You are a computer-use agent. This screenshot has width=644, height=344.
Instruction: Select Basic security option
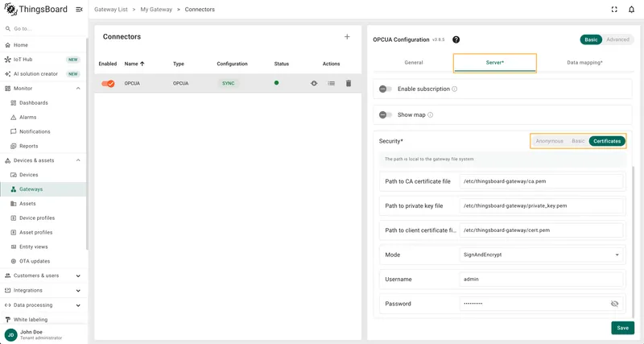click(578, 141)
